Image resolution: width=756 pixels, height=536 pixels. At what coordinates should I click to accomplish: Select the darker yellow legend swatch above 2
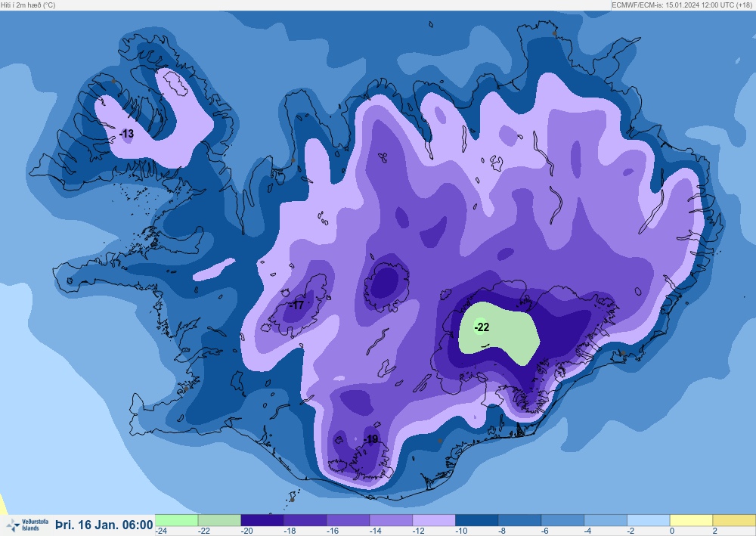(x=734, y=520)
